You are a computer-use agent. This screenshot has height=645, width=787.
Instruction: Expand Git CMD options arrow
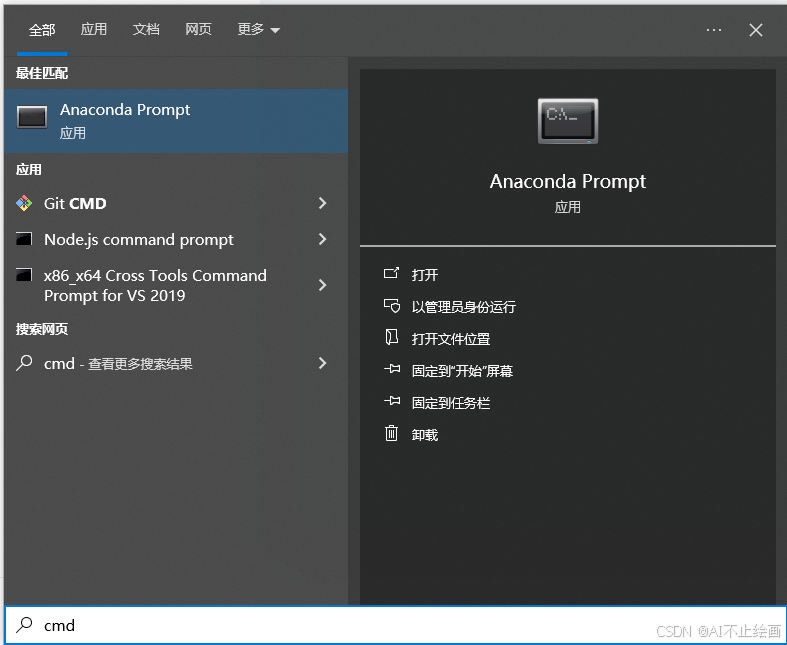click(x=323, y=203)
